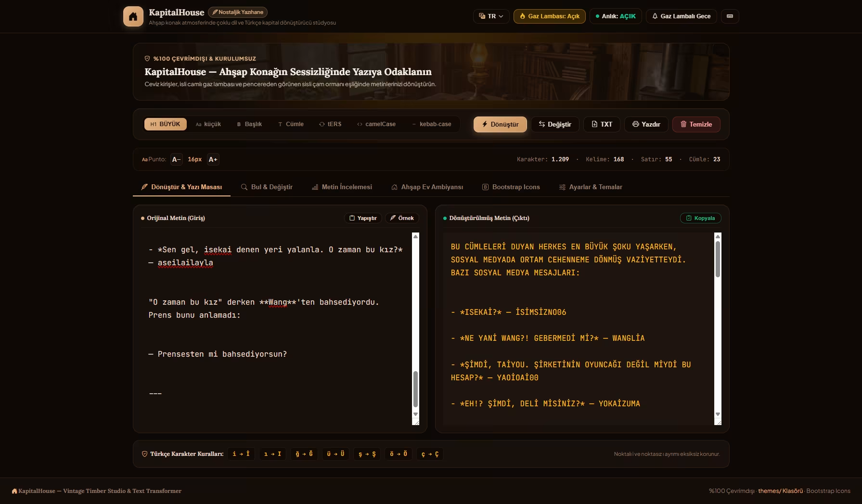Copy output using the Kopyala button
This screenshot has width=862, height=504.
[x=700, y=218]
